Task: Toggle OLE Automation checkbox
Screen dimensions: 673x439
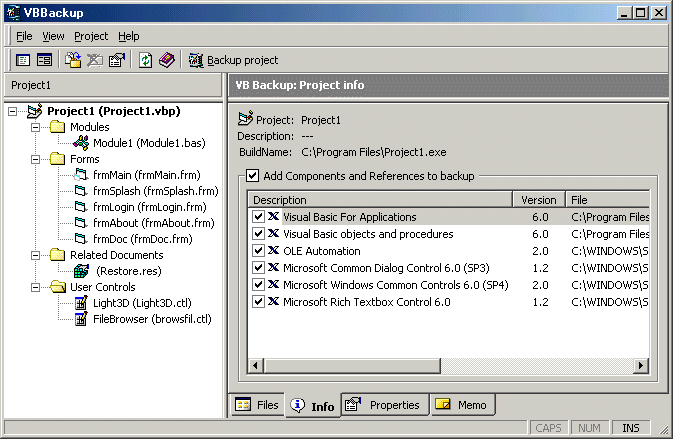Action: click(258, 251)
